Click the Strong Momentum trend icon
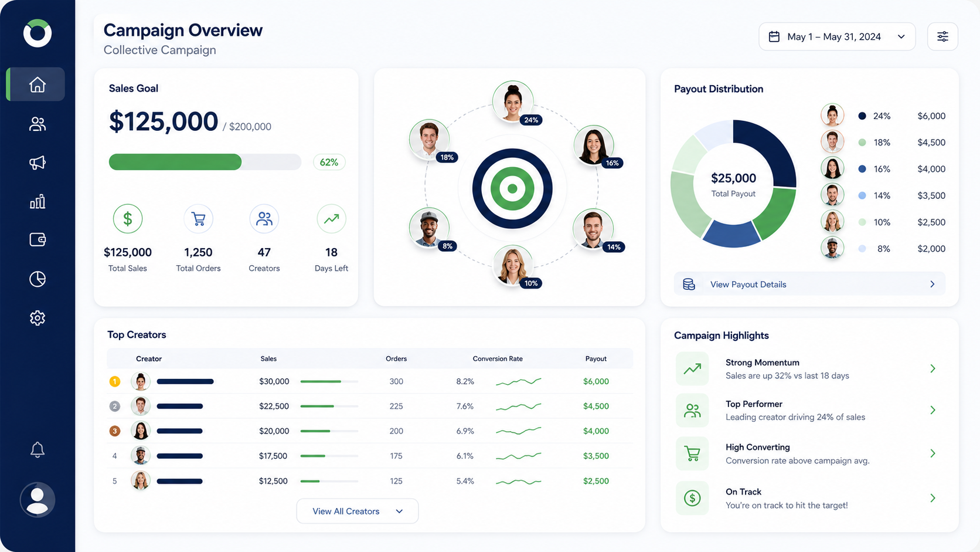Image resolution: width=980 pixels, height=552 pixels. pyautogui.click(x=692, y=368)
